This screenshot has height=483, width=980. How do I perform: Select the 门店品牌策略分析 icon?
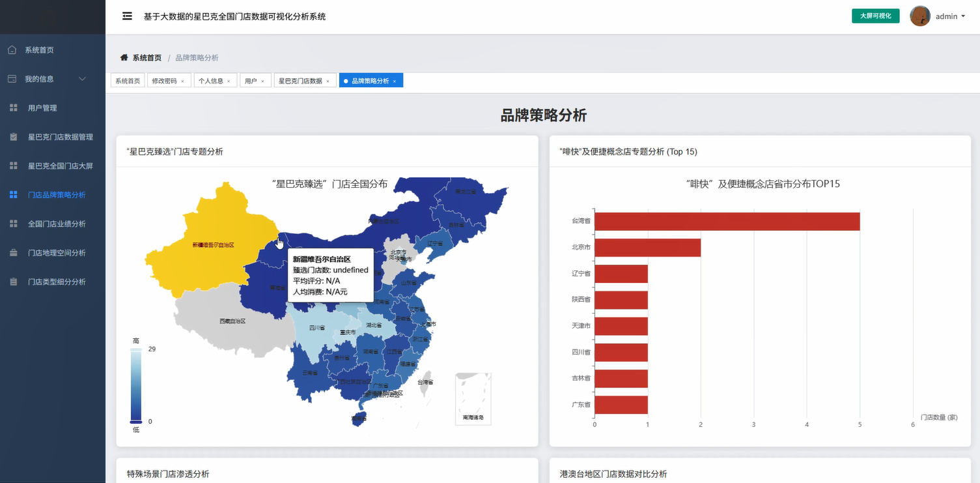click(14, 194)
